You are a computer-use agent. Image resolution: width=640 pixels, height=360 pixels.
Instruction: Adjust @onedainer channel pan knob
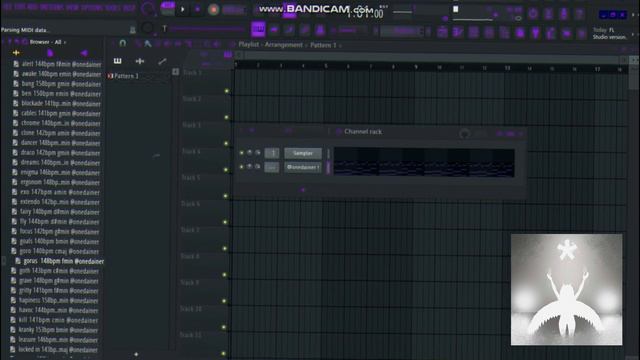[x=250, y=167]
